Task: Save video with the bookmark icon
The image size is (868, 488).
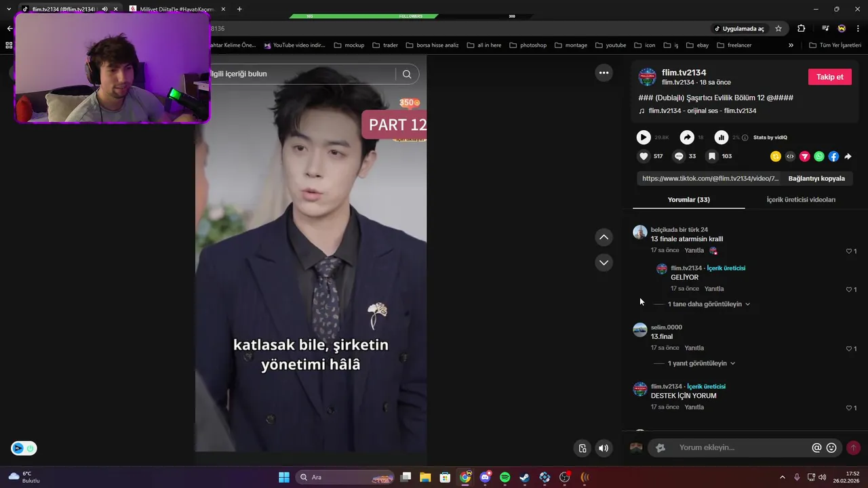Action: [712, 156]
